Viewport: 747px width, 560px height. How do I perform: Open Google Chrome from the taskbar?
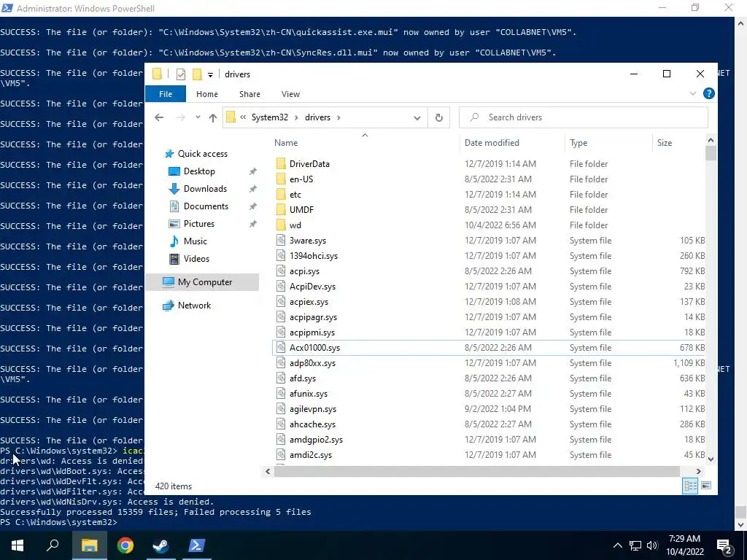125,545
